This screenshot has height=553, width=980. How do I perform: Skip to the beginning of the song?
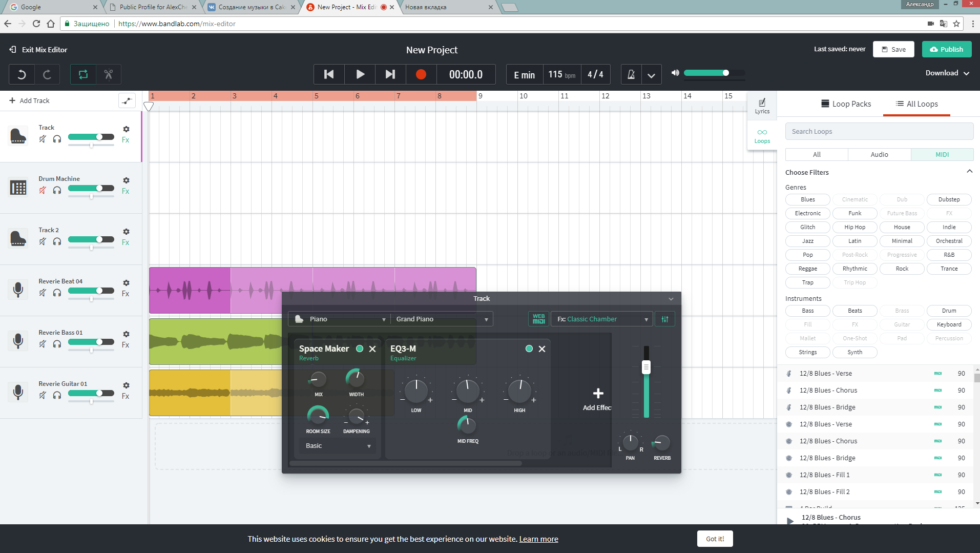[329, 74]
